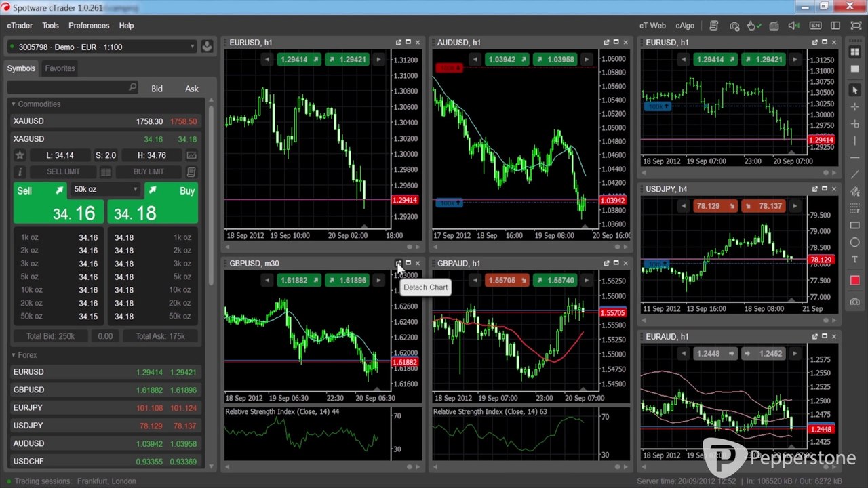The image size is (868, 488).
Task: Click the 1.61882 sell quote on GBPUSD chart
Action: pyautogui.click(x=298, y=280)
